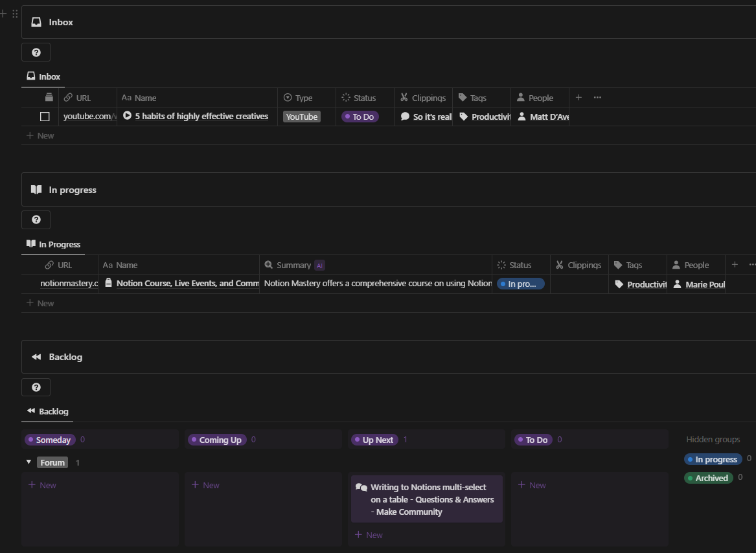The width and height of the screenshot is (756, 553).
Task: Click the sparkle icon in the Status column header
Action: click(x=347, y=97)
